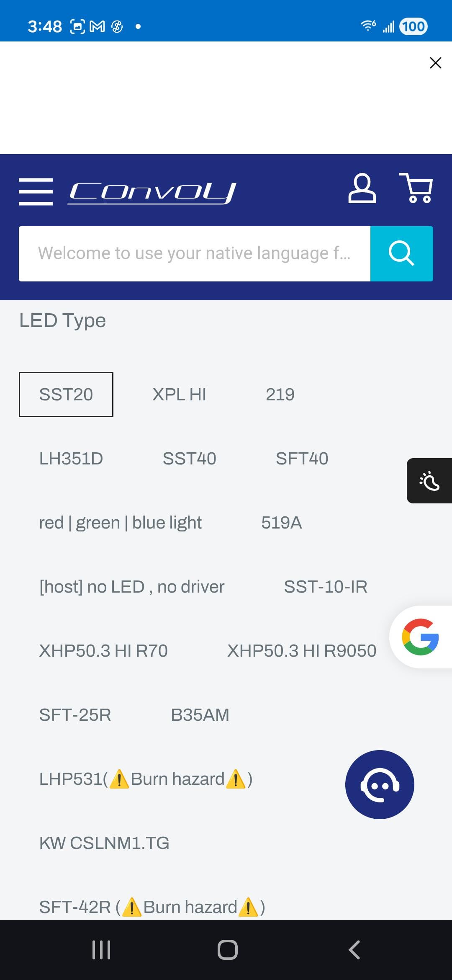The image size is (452, 980).
Task: Select the SST20 LED type option
Action: tap(66, 395)
